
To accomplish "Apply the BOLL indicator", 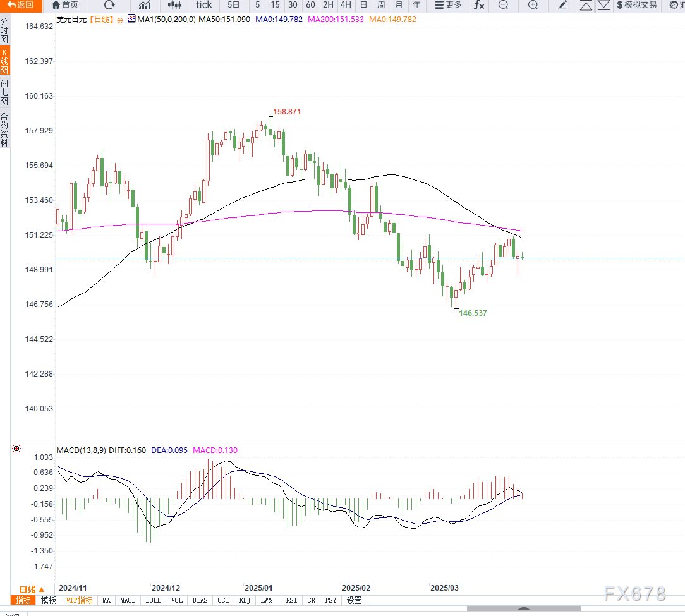I will (x=153, y=600).
